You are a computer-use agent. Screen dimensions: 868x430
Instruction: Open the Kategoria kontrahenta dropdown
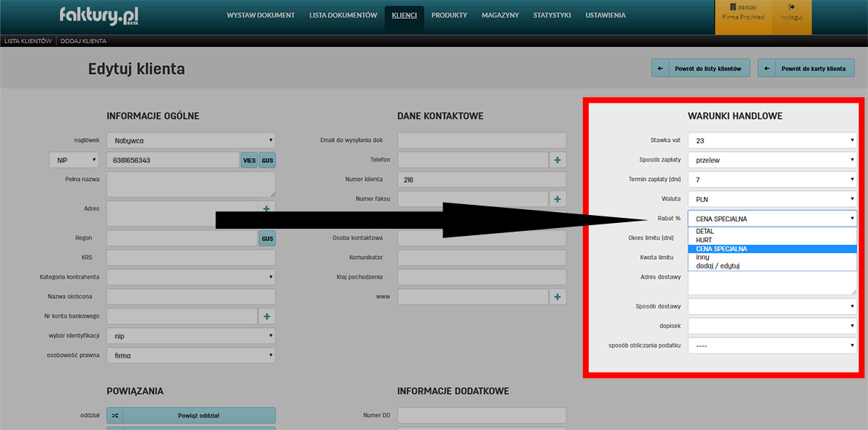coord(191,277)
